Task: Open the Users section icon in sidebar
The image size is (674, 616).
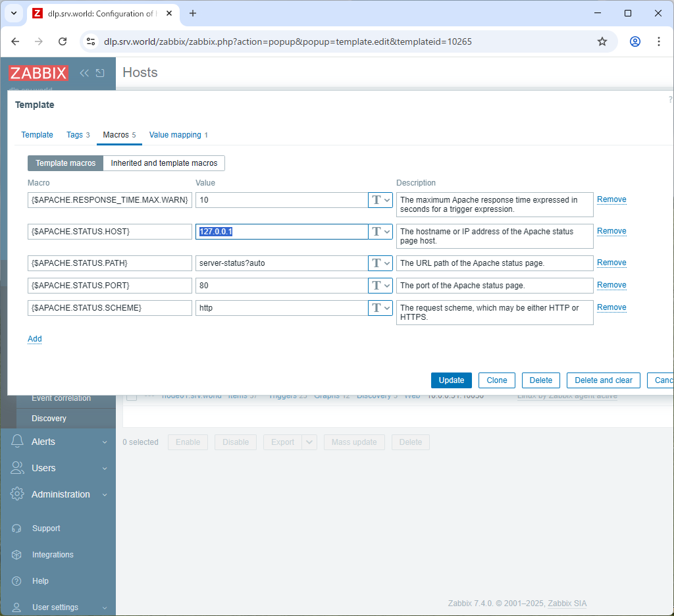Action: (x=18, y=468)
